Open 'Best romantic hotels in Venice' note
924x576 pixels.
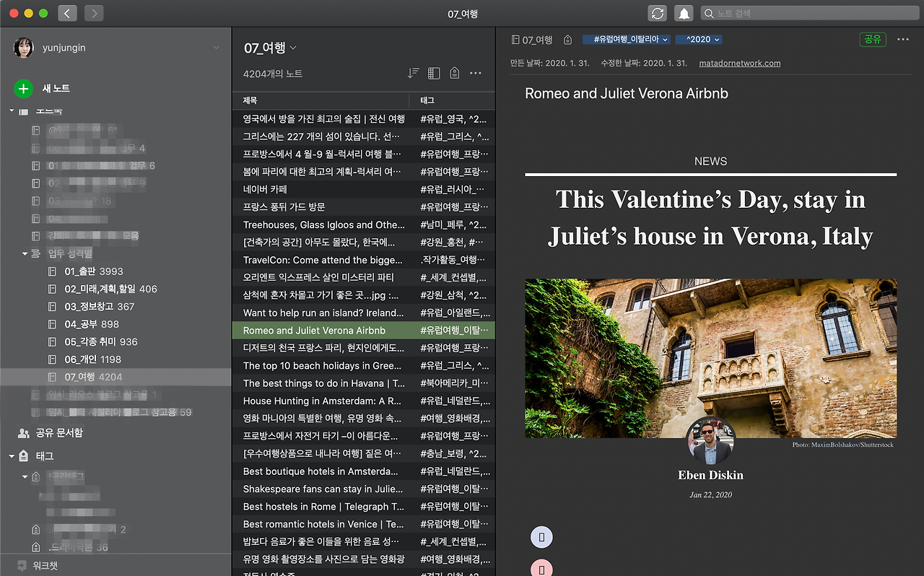[x=364, y=524]
